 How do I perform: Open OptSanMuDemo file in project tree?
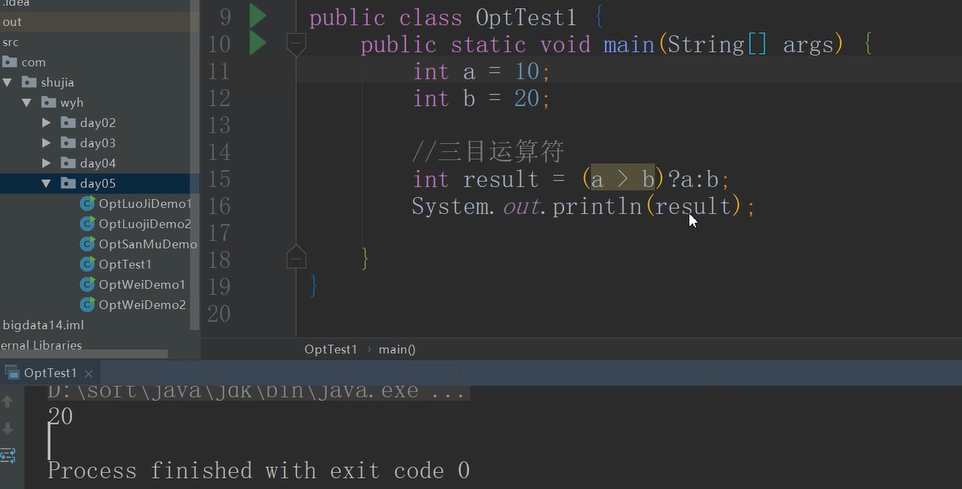point(148,244)
